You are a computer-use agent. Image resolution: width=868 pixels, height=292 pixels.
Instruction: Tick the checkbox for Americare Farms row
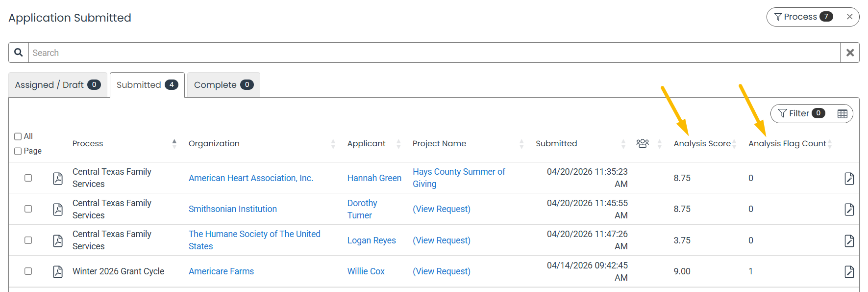[28, 271]
